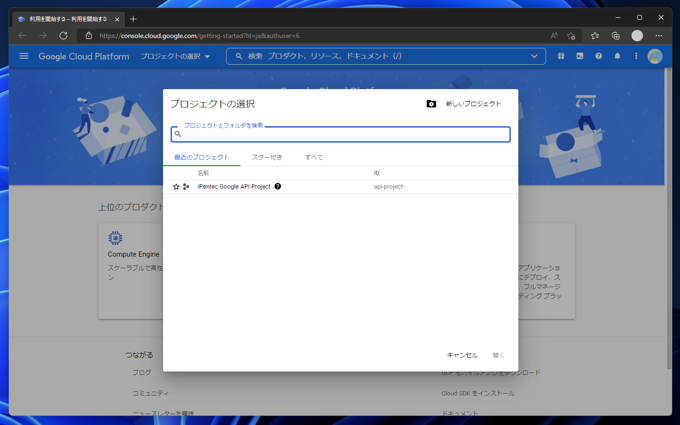Open the プロジェクトの選択 dropdown in header
680x425 pixels.
click(x=175, y=56)
